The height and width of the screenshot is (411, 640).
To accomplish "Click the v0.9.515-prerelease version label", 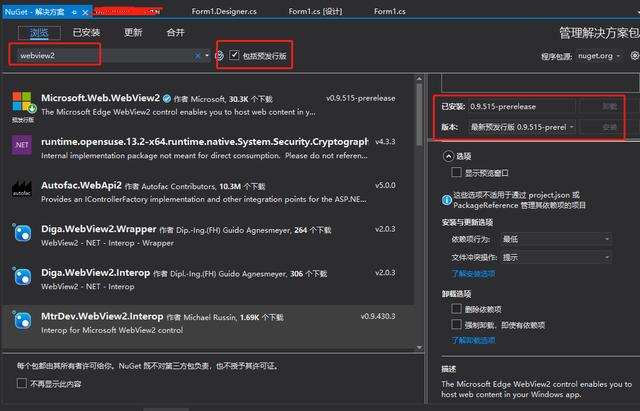I will pyautogui.click(x=360, y=98).
